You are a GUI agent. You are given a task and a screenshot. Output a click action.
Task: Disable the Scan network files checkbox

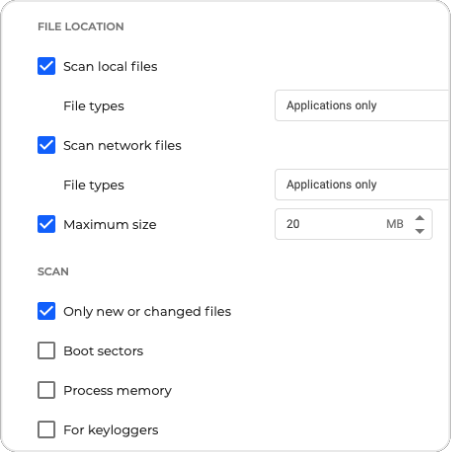pyautogui.click(x=46, y=145)
